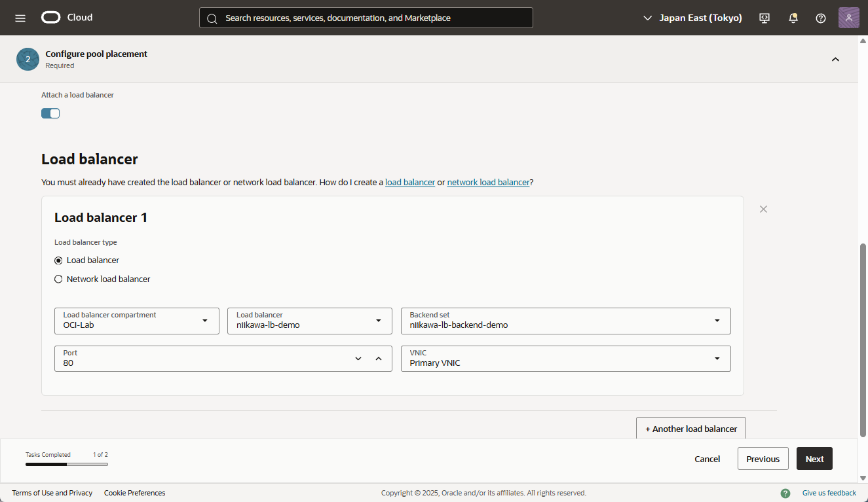
Task: Open the Cloud Shell developer tools icon
Action: point(764,18)
